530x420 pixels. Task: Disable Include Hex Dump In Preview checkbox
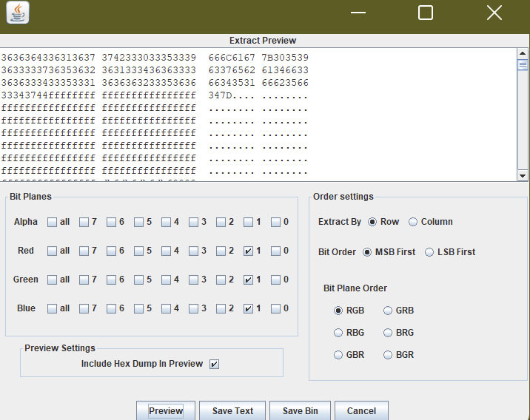click(x=214, y=364)
